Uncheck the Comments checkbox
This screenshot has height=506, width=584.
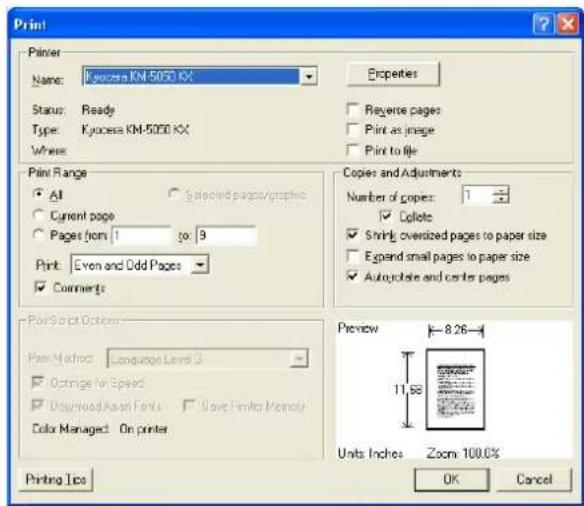coord(40,287)
